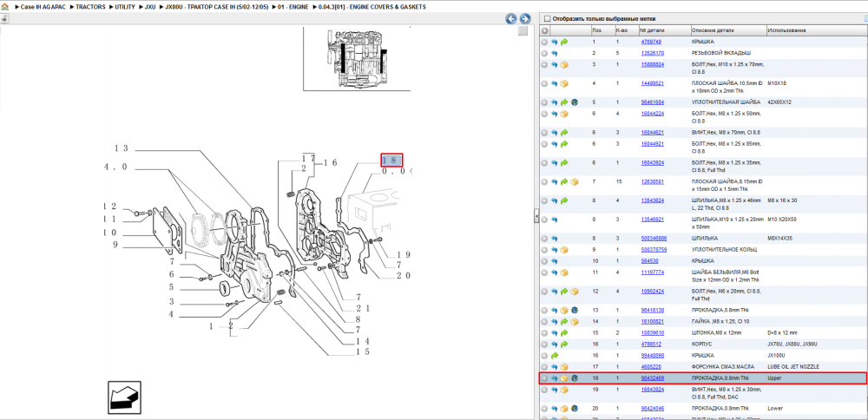Open part number link 13546921

coord(652,220)
